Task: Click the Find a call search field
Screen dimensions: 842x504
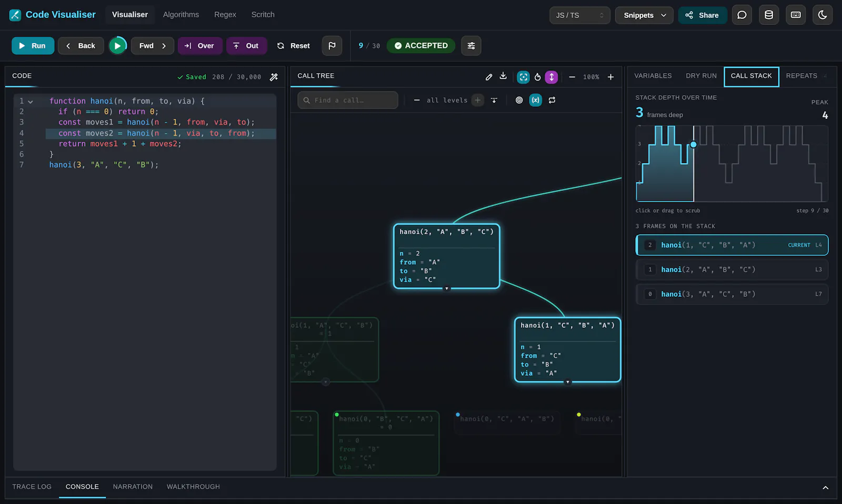Action: (348, 100)
